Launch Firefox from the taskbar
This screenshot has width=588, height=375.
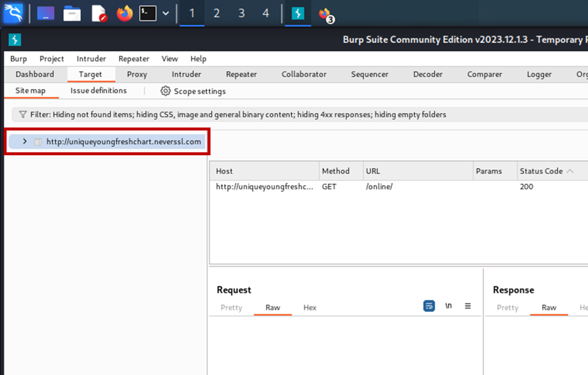(x=125, y=13)
